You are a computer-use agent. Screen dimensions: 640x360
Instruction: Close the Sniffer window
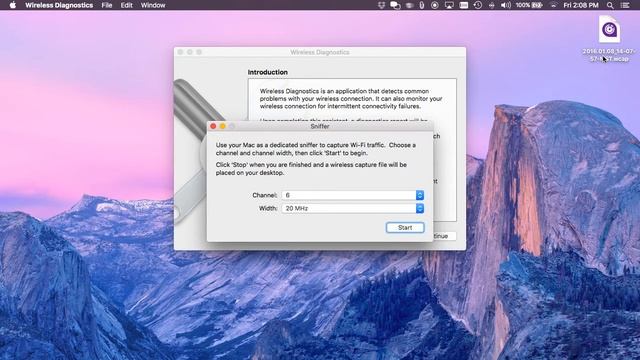pyautogui.click(x=213, y=126)
